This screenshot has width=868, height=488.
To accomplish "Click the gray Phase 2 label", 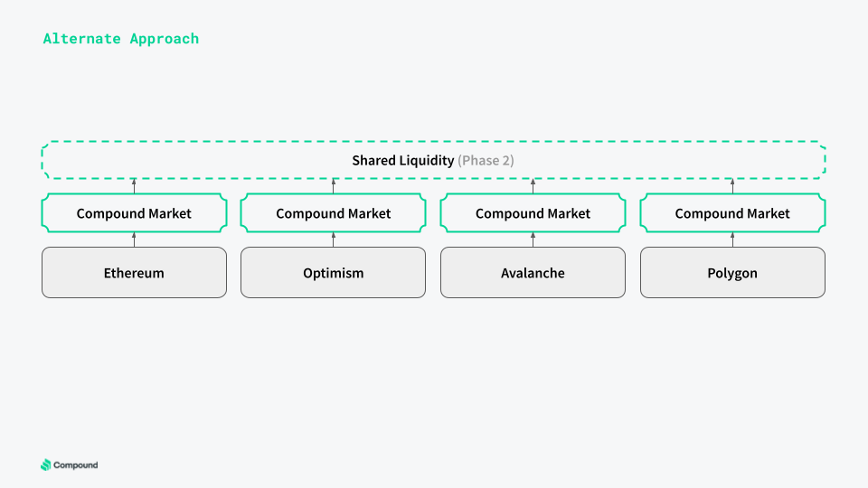I will coord(486,161).
